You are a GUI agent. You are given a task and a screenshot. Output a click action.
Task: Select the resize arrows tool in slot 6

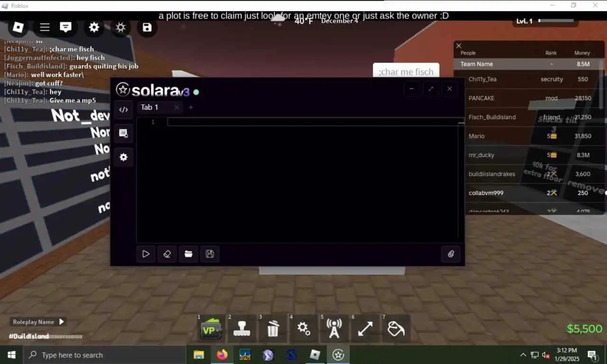point(365,328)
